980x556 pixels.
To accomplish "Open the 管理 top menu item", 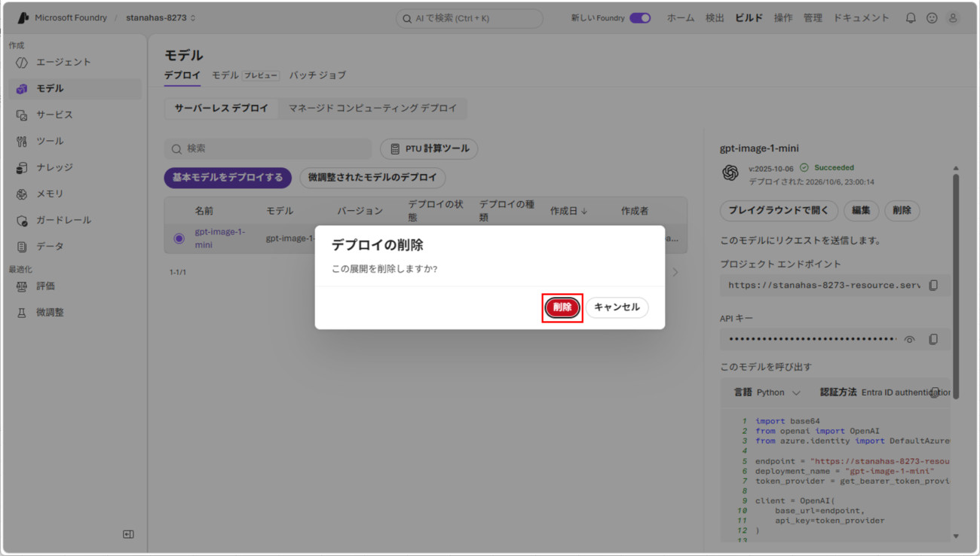I will tap(813, 18).
